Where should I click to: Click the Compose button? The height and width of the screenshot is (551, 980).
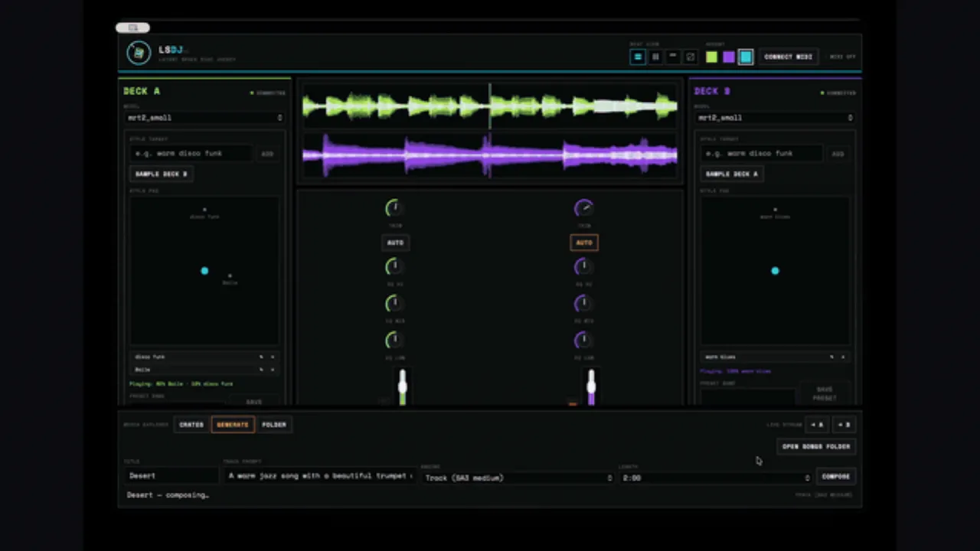click(x=835, y=476)
